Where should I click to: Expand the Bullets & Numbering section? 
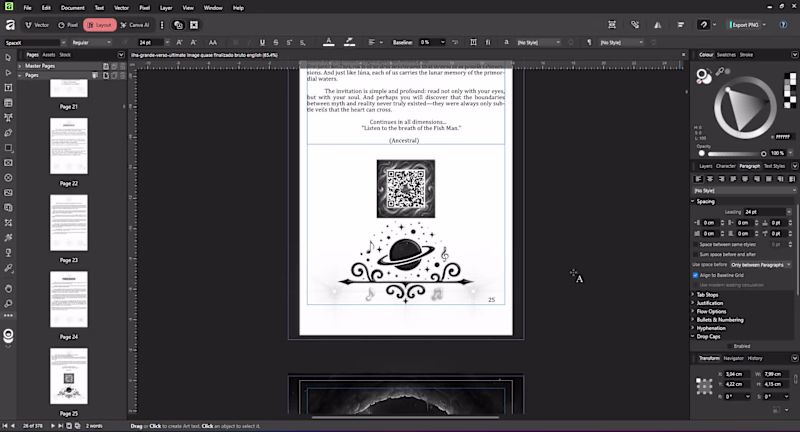click(x=719, y=320)
